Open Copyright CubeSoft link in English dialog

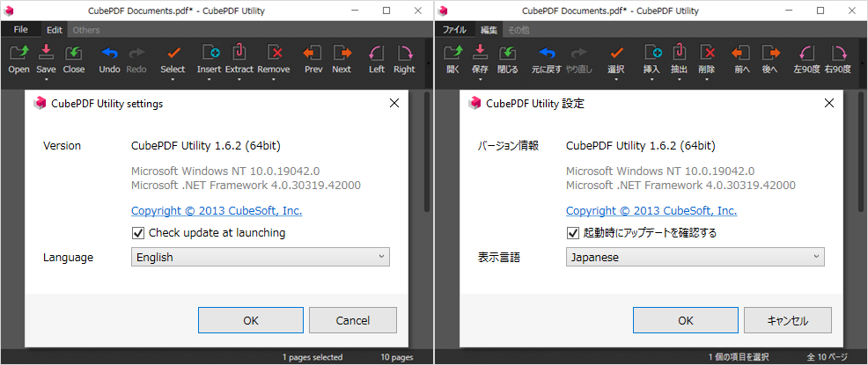(x=217, y=211)
